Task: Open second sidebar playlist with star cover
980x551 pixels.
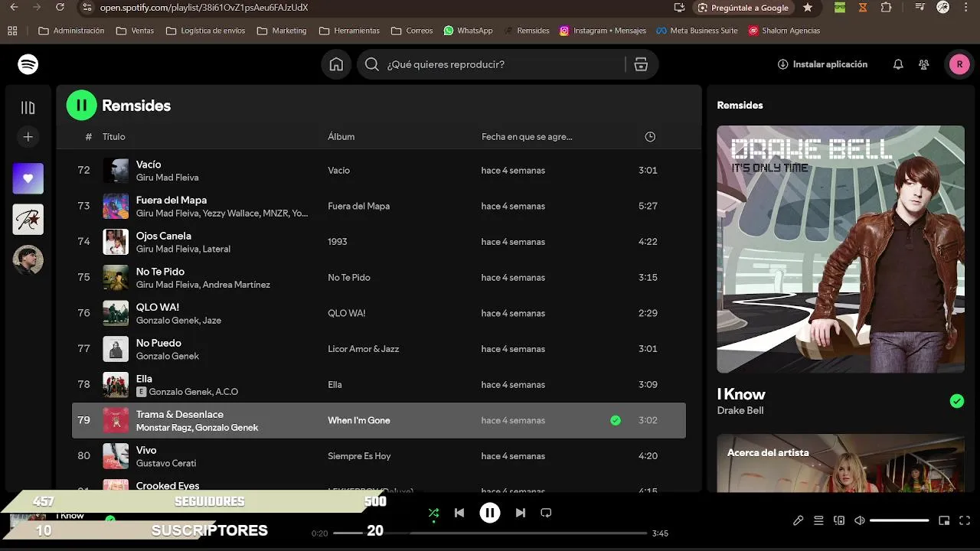Action: (28, 220)
